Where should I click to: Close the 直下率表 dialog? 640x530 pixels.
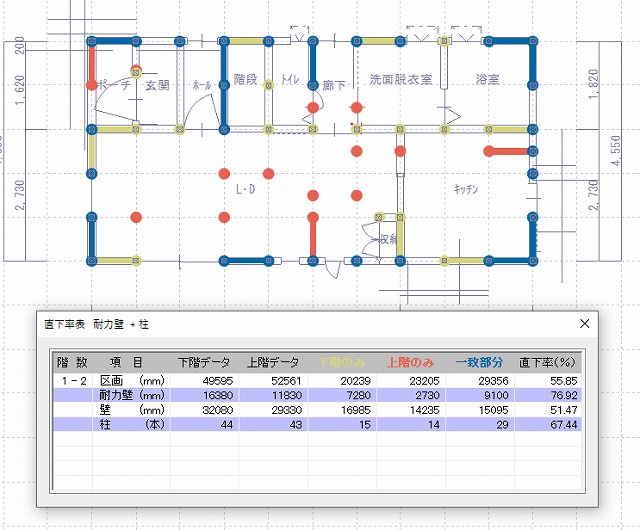(x=584, y=324)
